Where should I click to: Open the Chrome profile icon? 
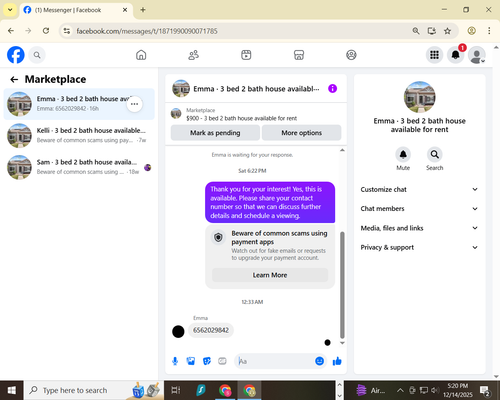[471, 31]
